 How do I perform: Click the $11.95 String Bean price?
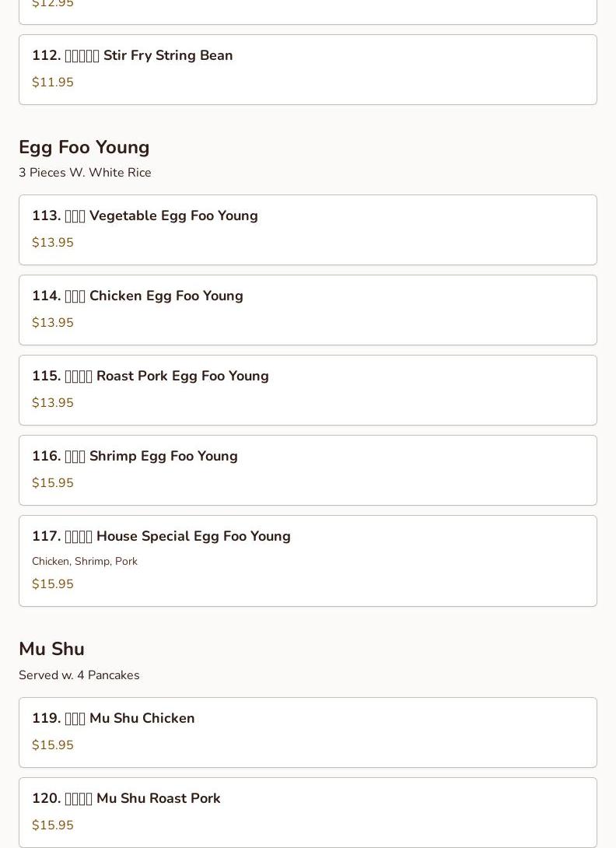52,82
